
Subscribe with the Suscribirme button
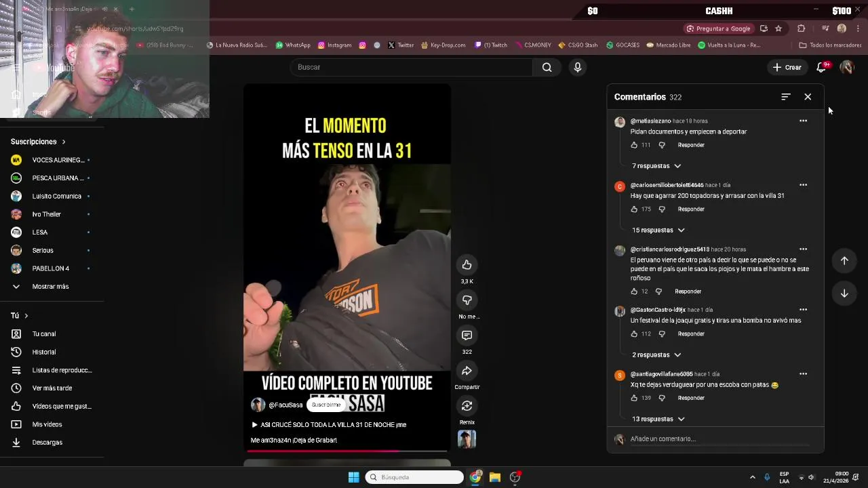[326, 405]
